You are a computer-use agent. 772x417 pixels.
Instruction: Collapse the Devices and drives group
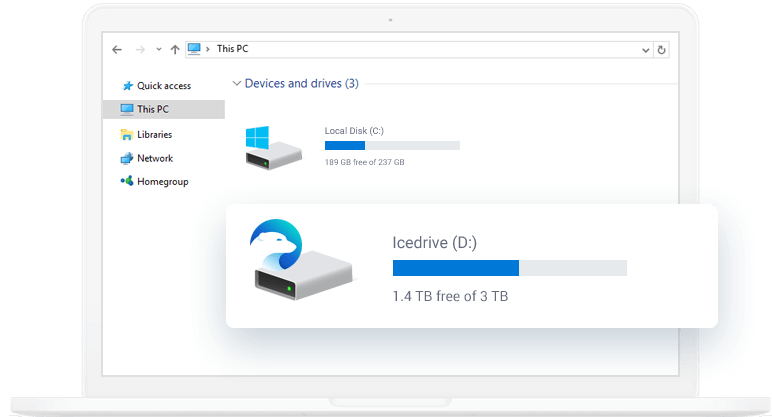(x=236, y=84)
